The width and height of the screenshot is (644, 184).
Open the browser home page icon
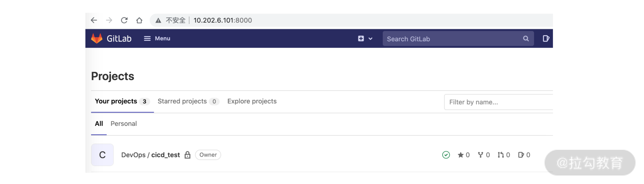click(x=139, y=20)
